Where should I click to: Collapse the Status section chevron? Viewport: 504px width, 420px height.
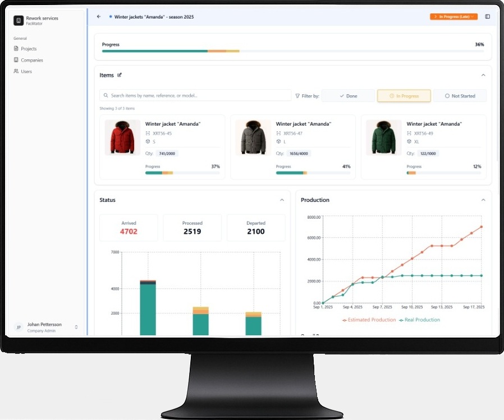click(x=282, y=200)
